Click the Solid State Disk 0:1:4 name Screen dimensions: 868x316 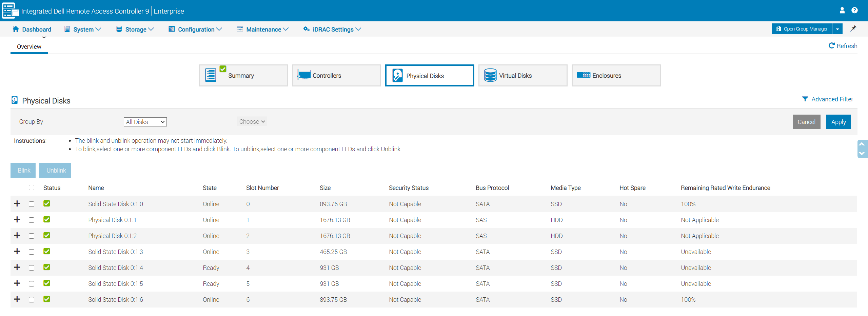[116, 268]
